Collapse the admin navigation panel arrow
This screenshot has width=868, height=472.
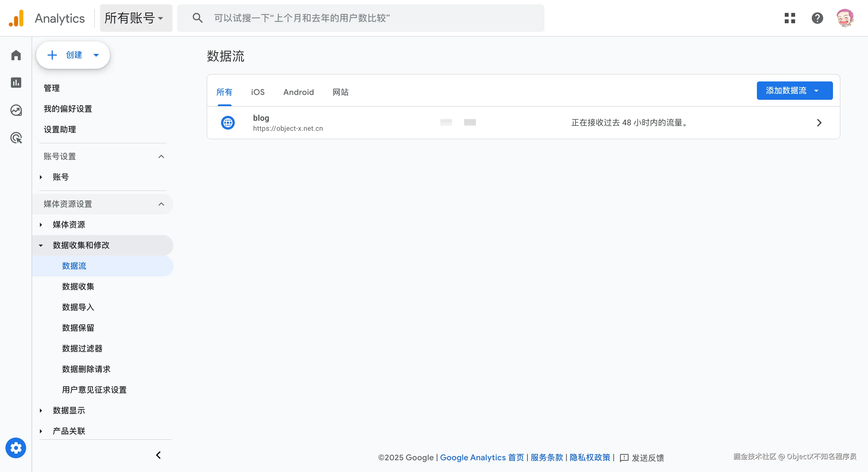(158, 455)
